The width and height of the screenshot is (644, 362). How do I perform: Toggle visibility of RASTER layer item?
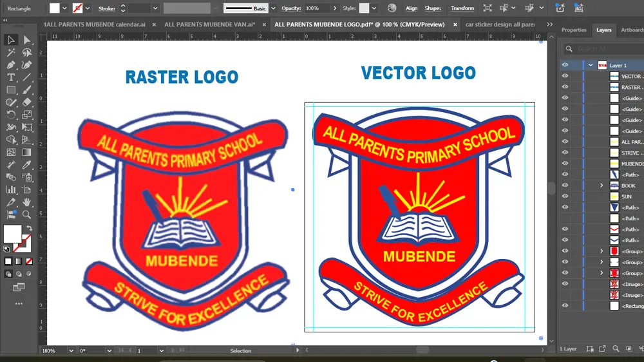pyautogui.click(x=565, y=87)
